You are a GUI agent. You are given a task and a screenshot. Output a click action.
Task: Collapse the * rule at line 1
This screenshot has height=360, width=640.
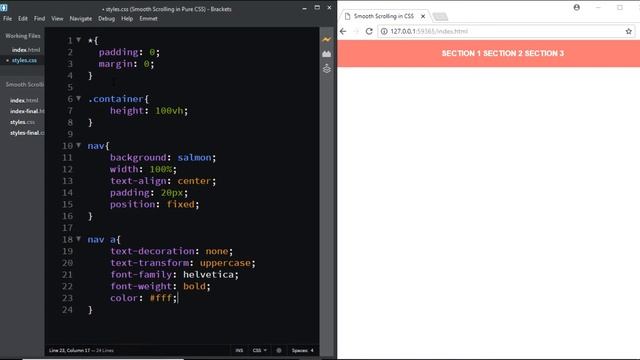click(79, 40)
